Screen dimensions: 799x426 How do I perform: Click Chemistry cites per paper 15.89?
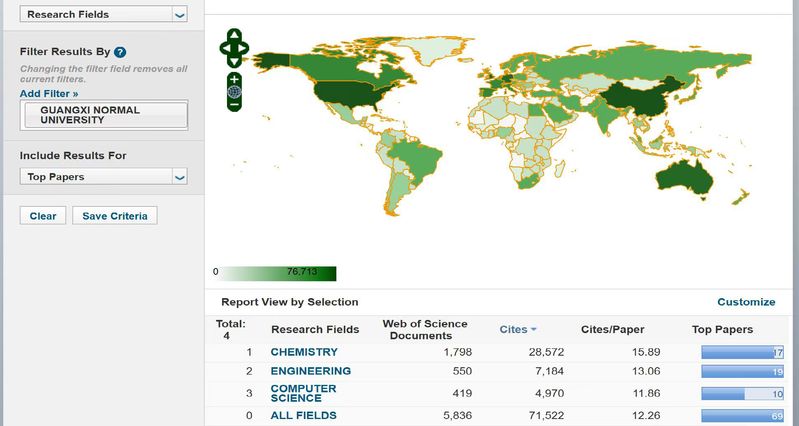(646, 352)
